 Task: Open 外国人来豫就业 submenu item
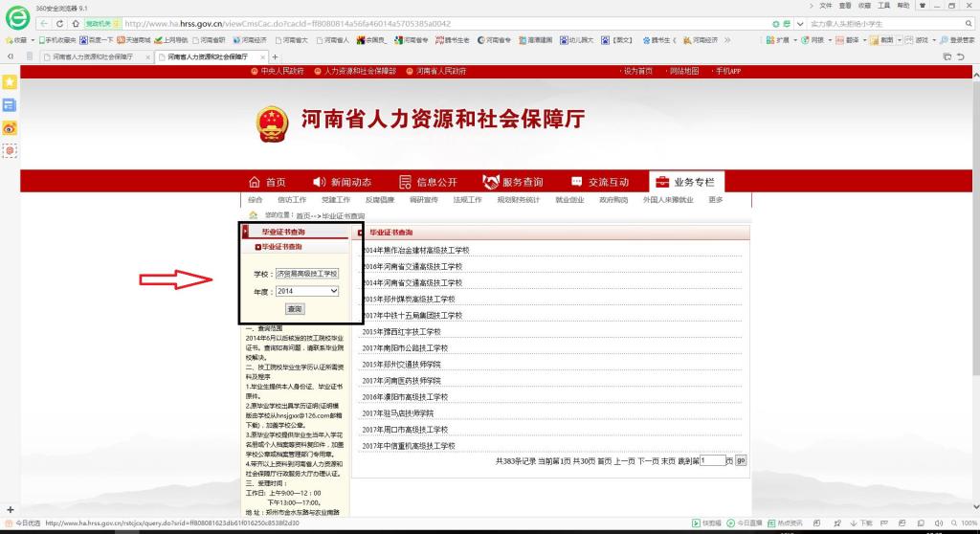[668, 200]
